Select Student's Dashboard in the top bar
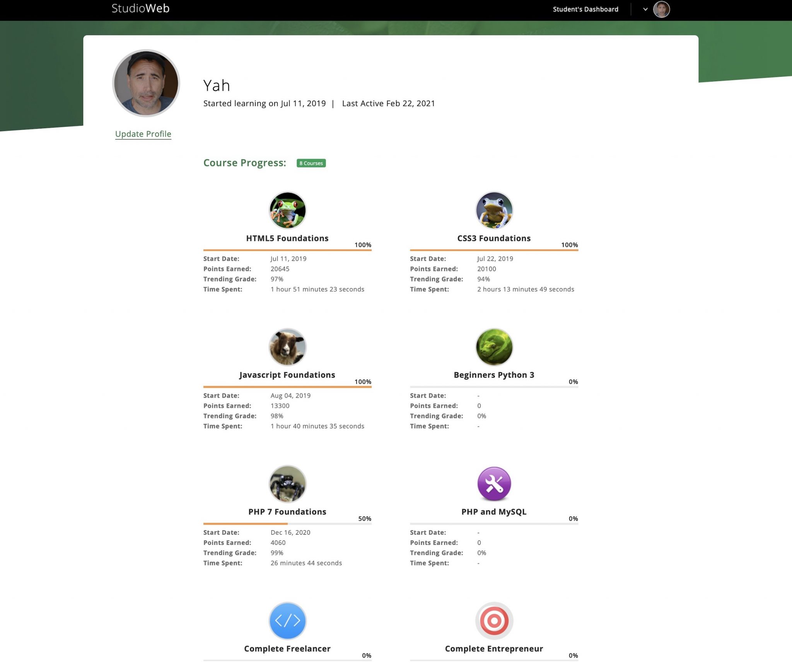Screen dimensions: 792x672 point(585,9)
